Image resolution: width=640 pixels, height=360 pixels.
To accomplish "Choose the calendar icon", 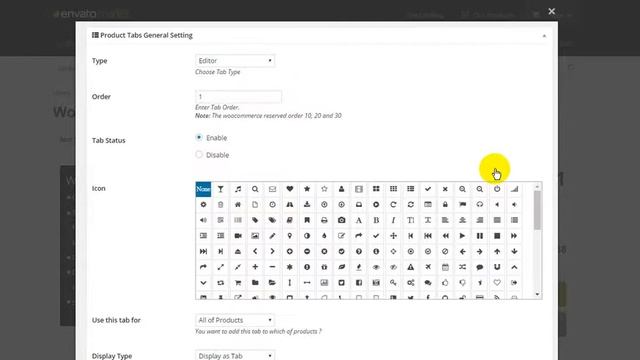I will coord(445,267).
